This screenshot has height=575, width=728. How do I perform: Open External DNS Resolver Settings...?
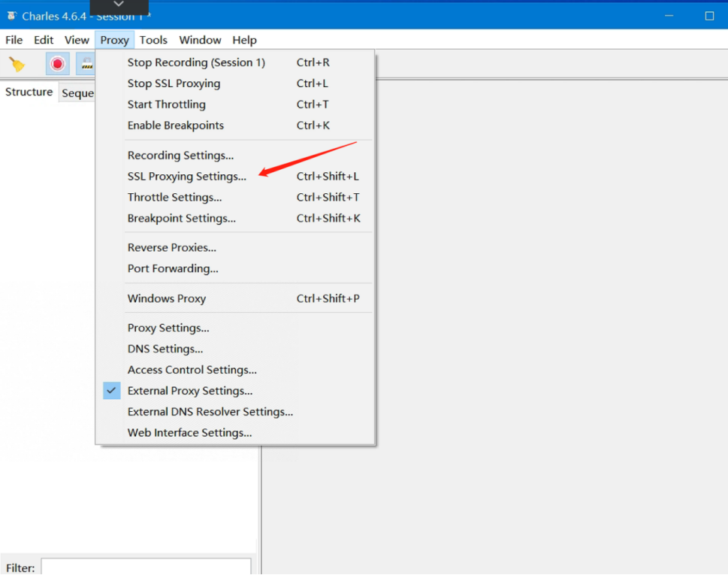click(x=235, y=411)
